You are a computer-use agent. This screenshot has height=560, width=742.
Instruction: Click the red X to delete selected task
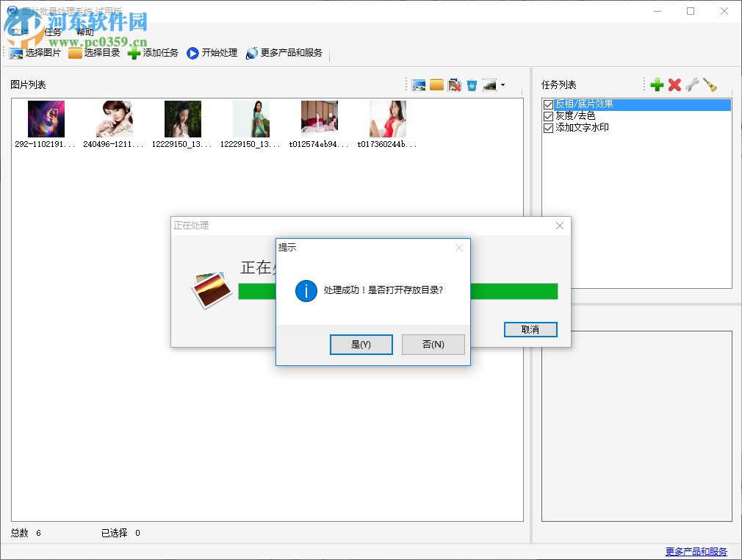click(x=674, y=85)
